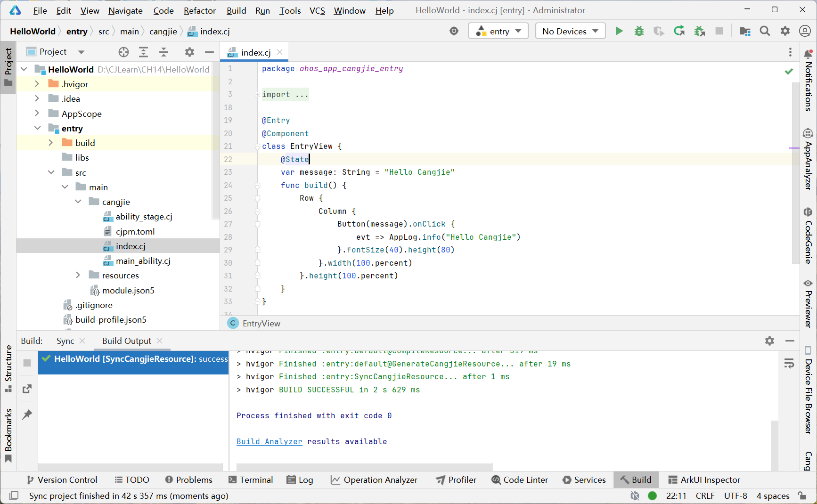This screenshot has width=817, height=504.
Task: Open the Terminal tool window
Action: (250, 480)
